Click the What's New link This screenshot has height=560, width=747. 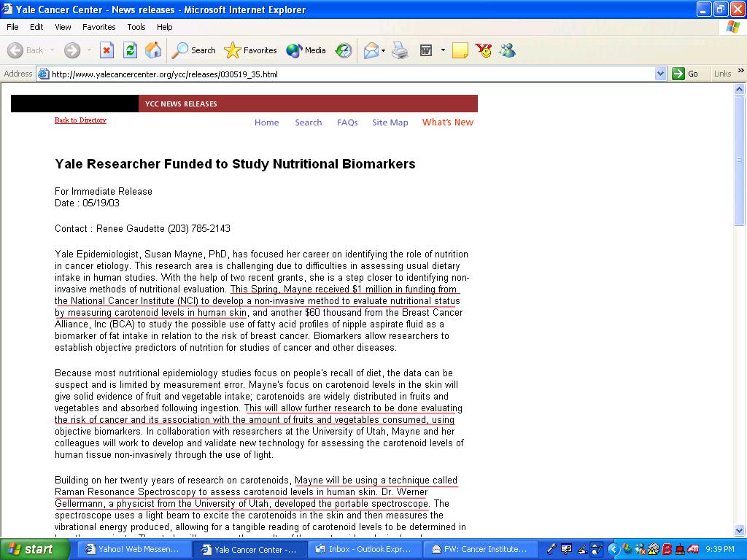pyautogui.click(x=448, y=122)
